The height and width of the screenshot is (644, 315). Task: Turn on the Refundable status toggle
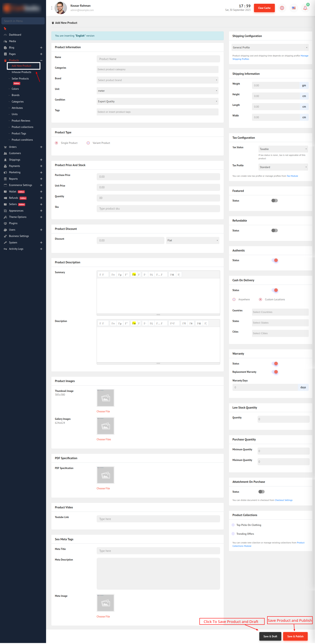[x=274, y=230]
